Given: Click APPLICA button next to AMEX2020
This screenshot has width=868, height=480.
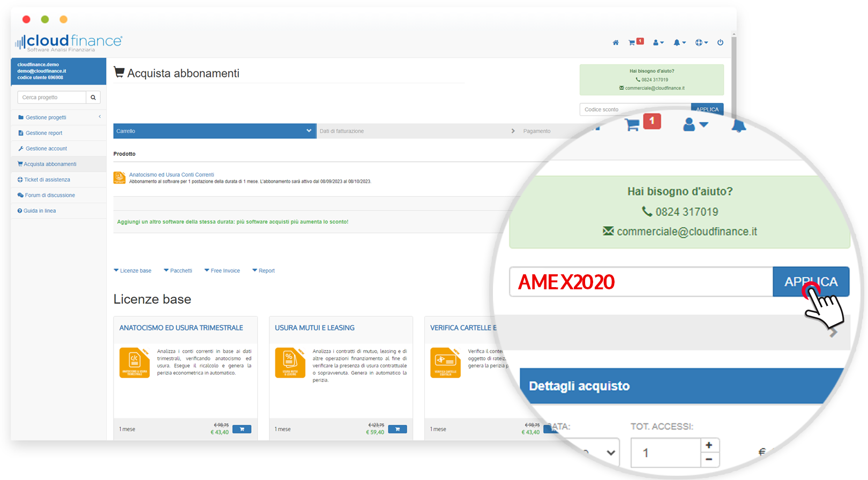Looking at the screenshot, I should (811, 282).
